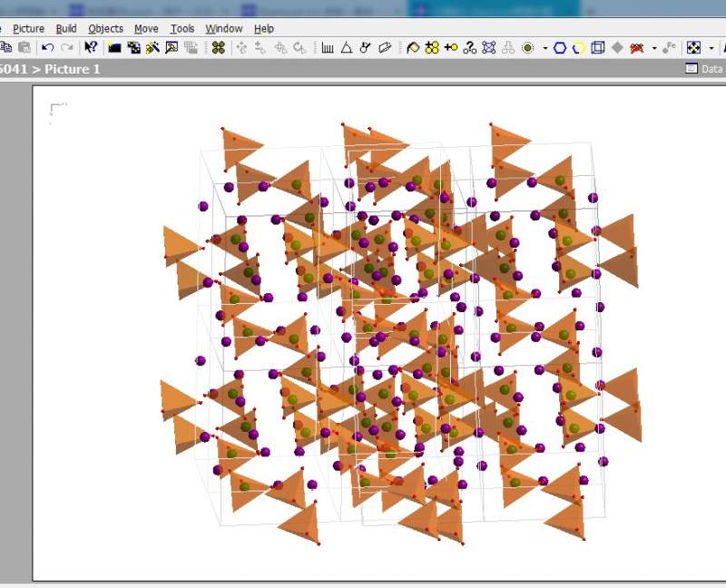Click the gray diamond shape icon
This screenshot has height=588, width=726.
(617, 48)
